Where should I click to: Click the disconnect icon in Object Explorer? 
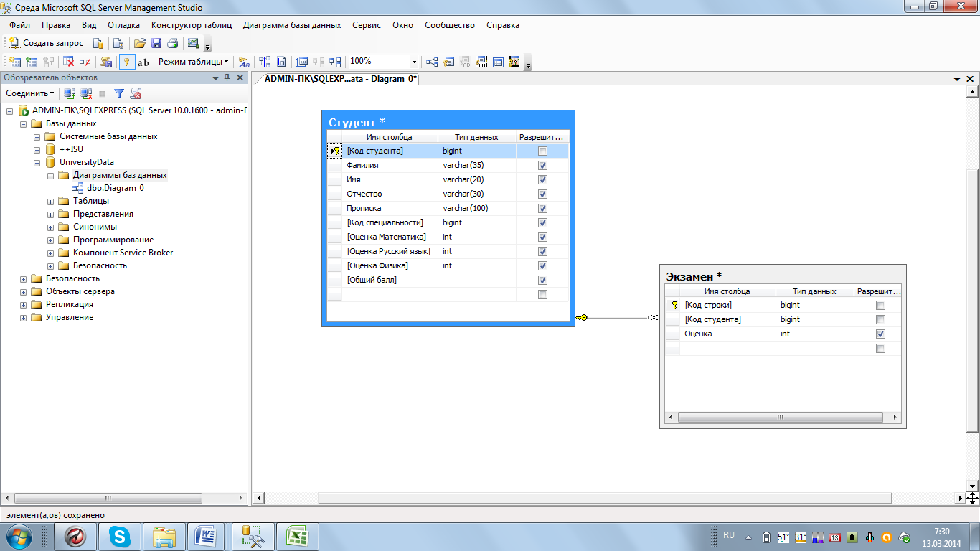(86, 93)
